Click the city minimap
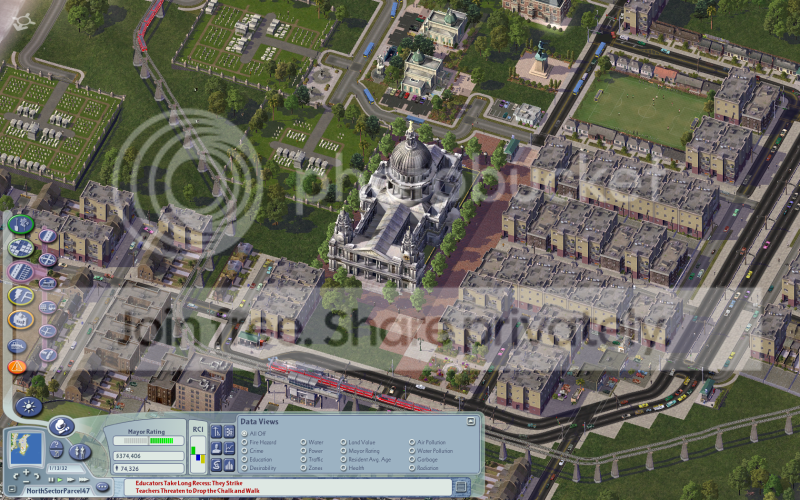Screen dimensions: 800x500 click(26, 448)
